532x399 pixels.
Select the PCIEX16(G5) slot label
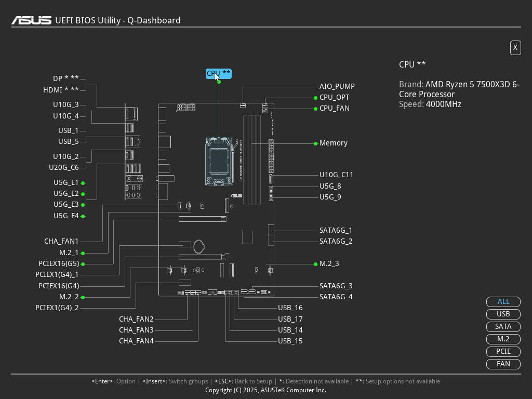pyautogui.click(x=59, y=264)
